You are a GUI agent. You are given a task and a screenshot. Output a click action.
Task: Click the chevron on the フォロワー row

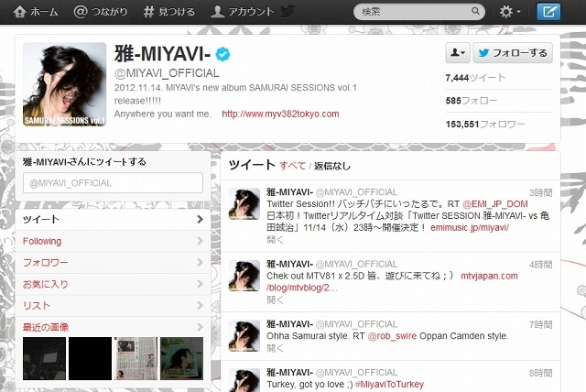point(200,263)
